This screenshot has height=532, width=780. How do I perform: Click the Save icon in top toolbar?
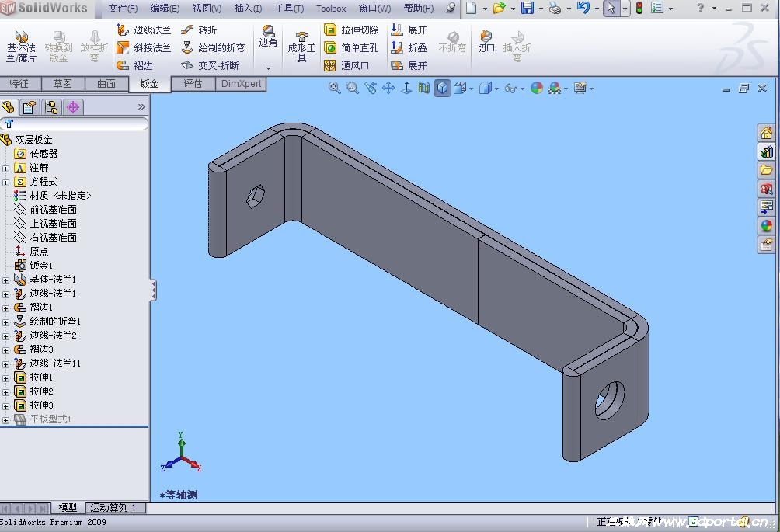528,8
